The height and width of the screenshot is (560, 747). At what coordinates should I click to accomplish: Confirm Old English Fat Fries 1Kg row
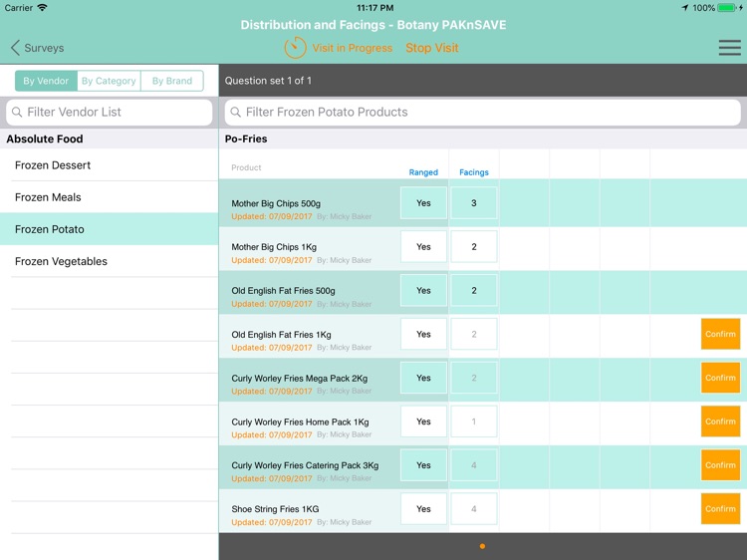click(x=720, y=334)
